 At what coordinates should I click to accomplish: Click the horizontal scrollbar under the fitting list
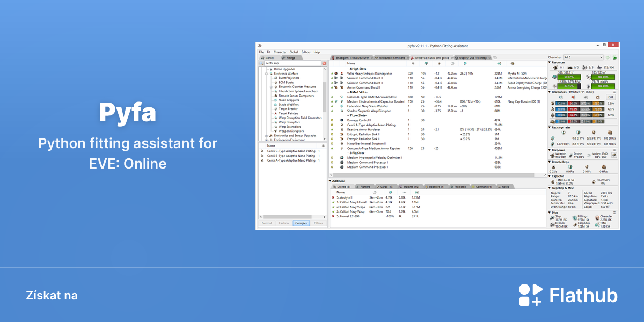[x=437, y=175]
